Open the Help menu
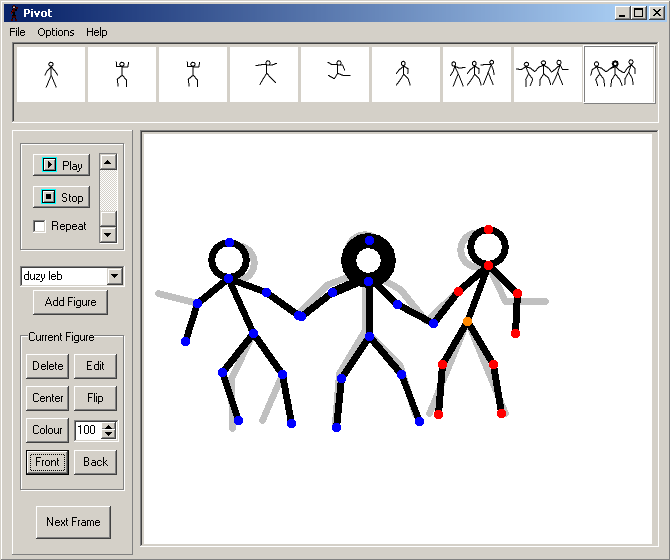Image resolution: width=670 pixels, height=560 pixels. [97, 32]
